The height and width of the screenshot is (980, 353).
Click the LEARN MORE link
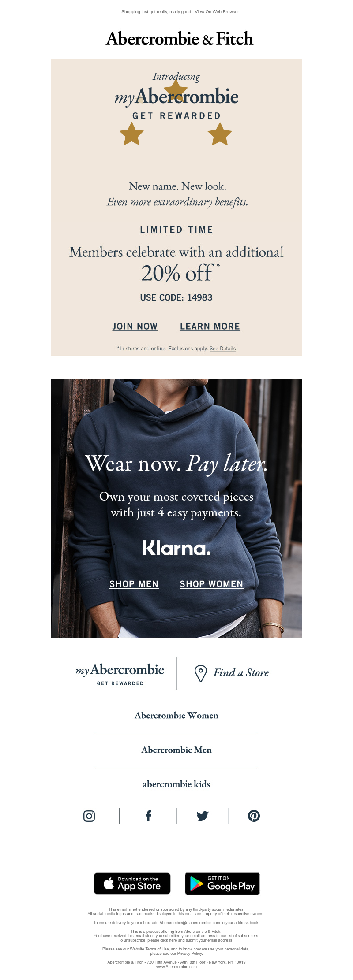[x=210, y=327]
